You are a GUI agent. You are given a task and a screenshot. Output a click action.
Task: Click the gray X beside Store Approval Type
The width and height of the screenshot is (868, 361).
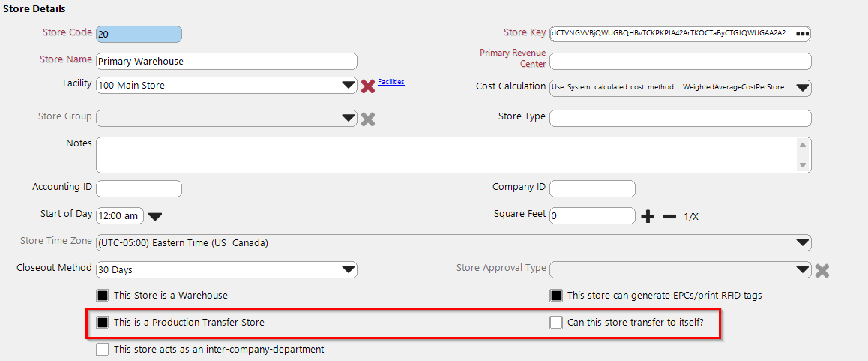coord(822,270)
